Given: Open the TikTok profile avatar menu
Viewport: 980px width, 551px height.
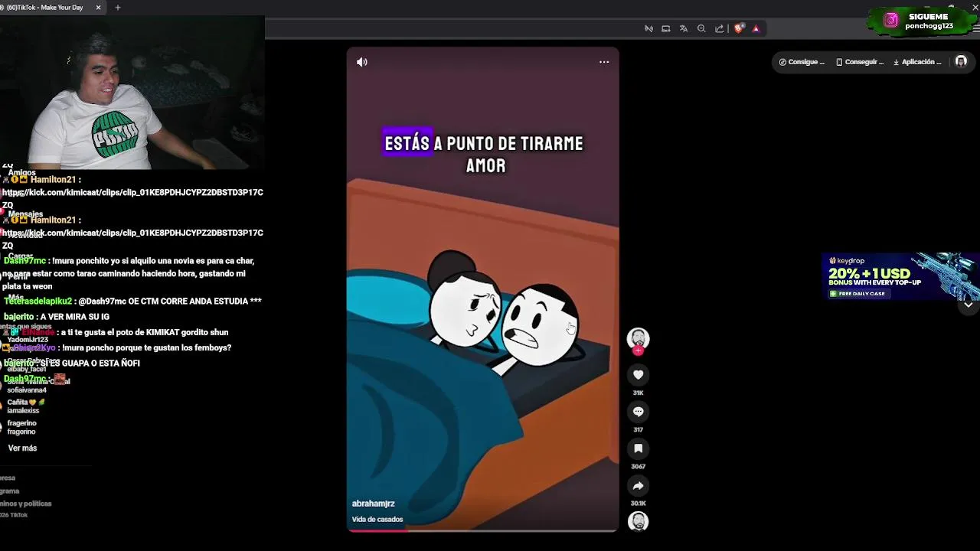Looking at the screenshot, I should (x=961, y=62).
